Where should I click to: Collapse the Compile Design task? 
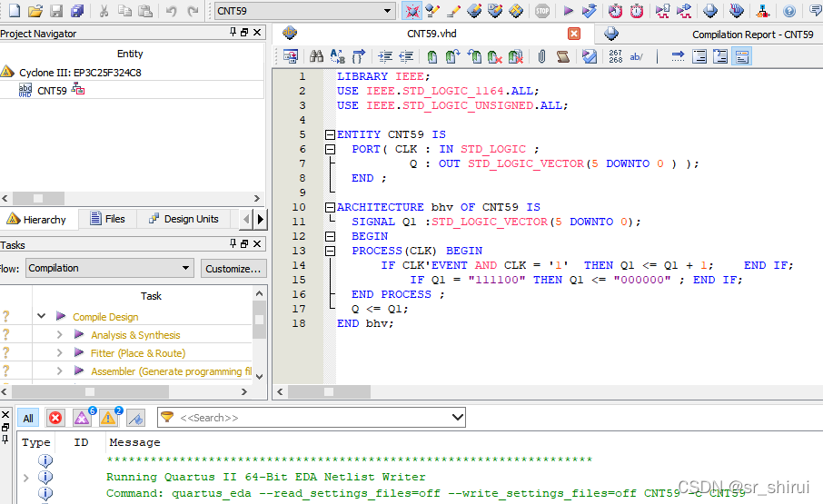point(42,316)
